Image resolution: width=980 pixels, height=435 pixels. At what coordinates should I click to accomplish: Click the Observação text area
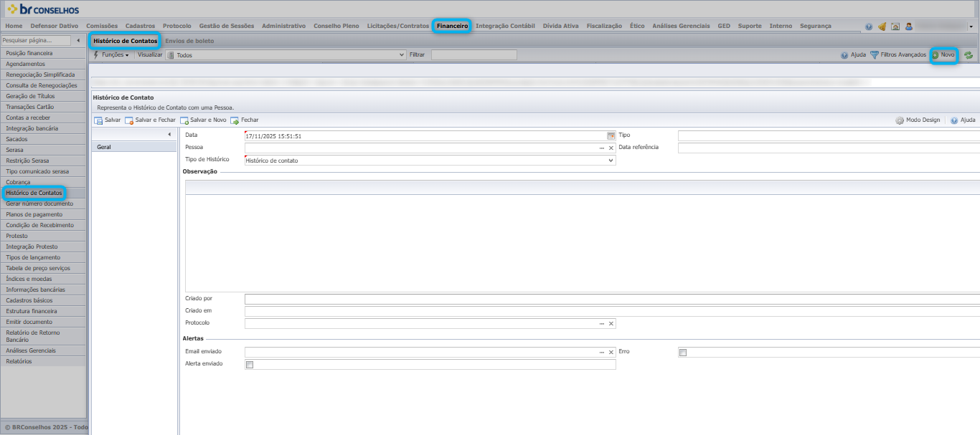(x=583, y=244)
